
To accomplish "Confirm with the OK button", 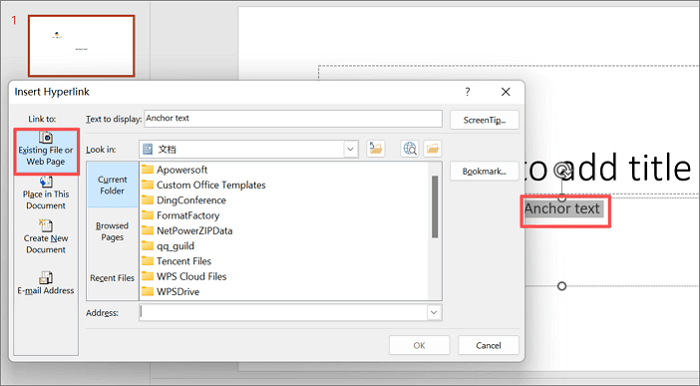I will point(419,345).
